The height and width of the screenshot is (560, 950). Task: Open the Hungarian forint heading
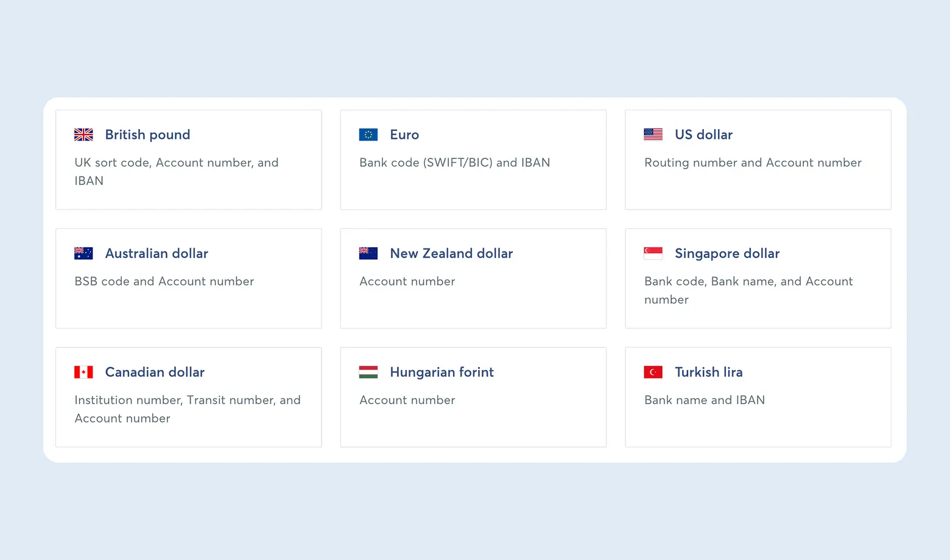(442, 372)
